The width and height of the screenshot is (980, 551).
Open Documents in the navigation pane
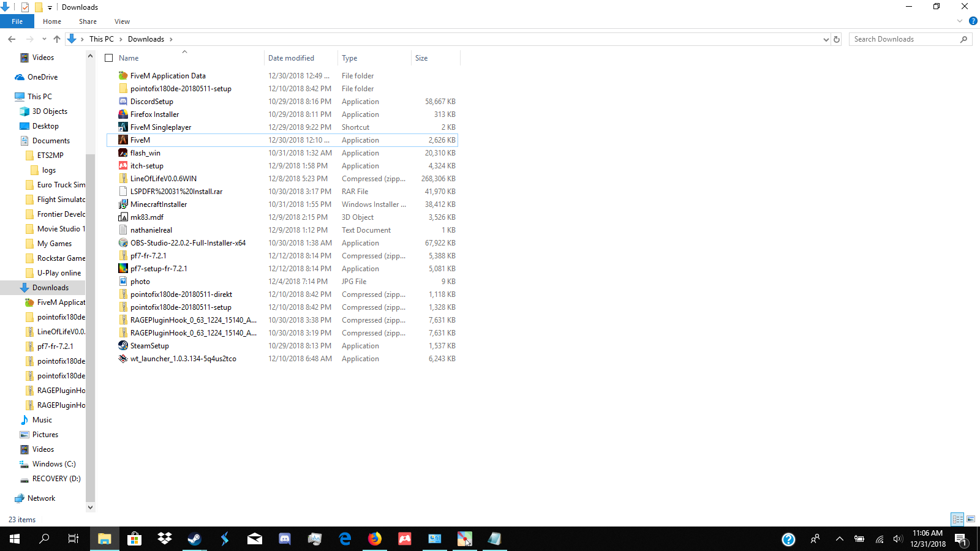[51, 141]
